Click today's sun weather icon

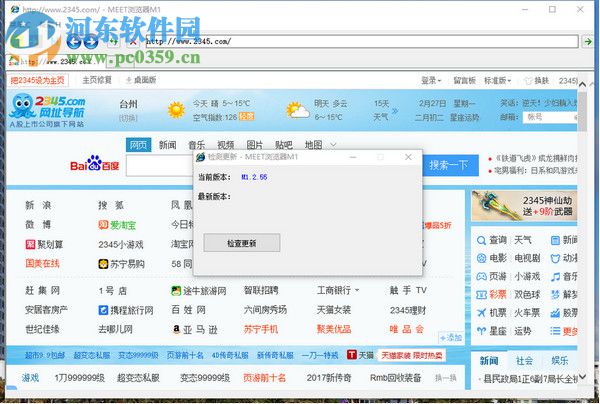176,110
